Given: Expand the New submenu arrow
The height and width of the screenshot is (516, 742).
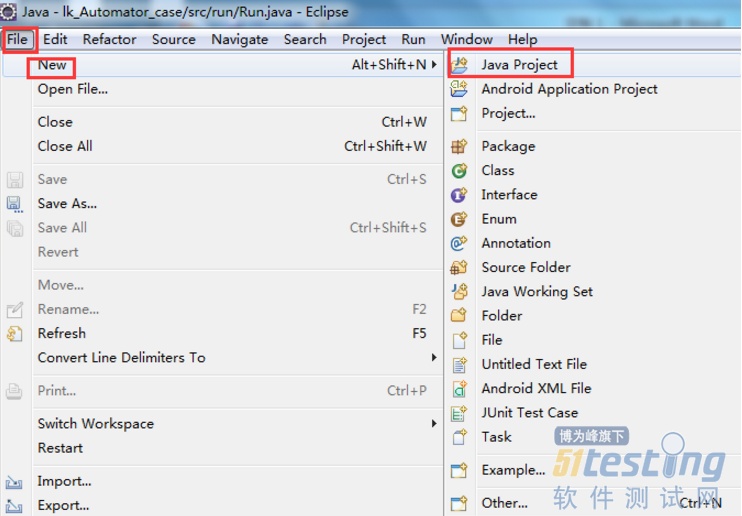Looking at the screenshot, I should tap(434, 64).
